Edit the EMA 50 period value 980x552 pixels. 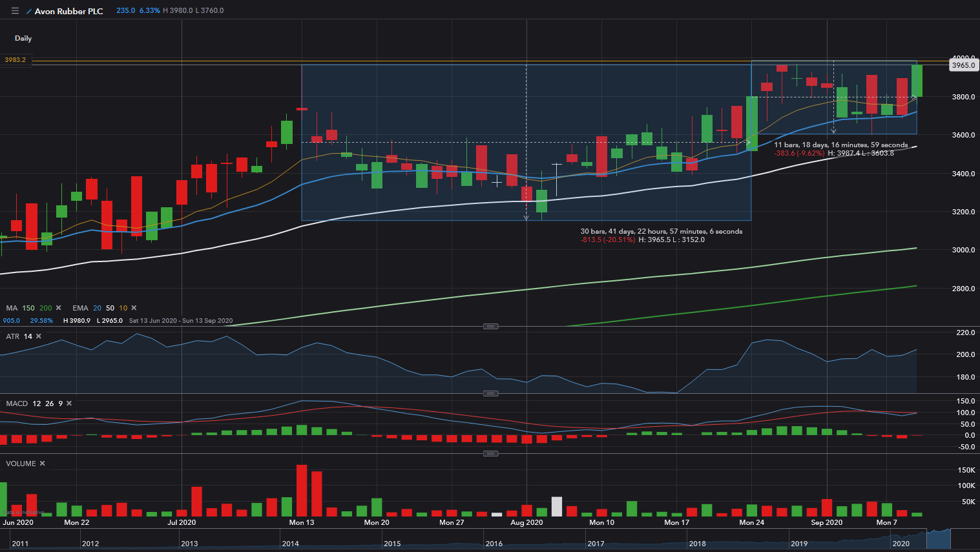[x=110, y=308]
